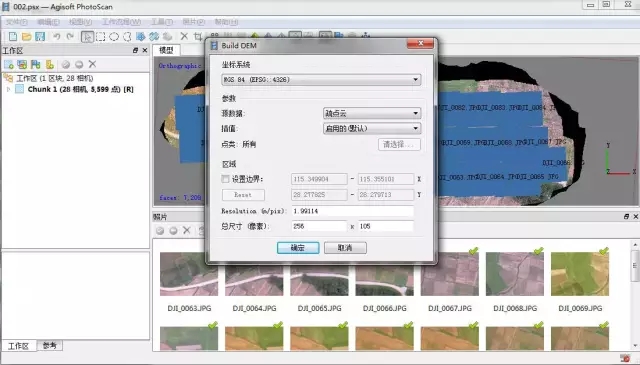Image resolution: width=640 pixels, height=365 pixels.
Task: Click the New project icon
Action: point(13,37)
